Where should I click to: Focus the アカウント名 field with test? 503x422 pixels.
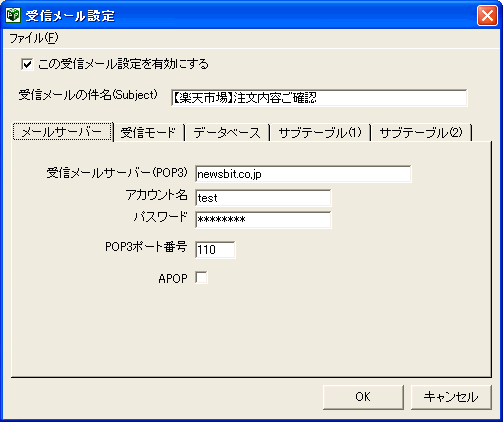point(263,198)
